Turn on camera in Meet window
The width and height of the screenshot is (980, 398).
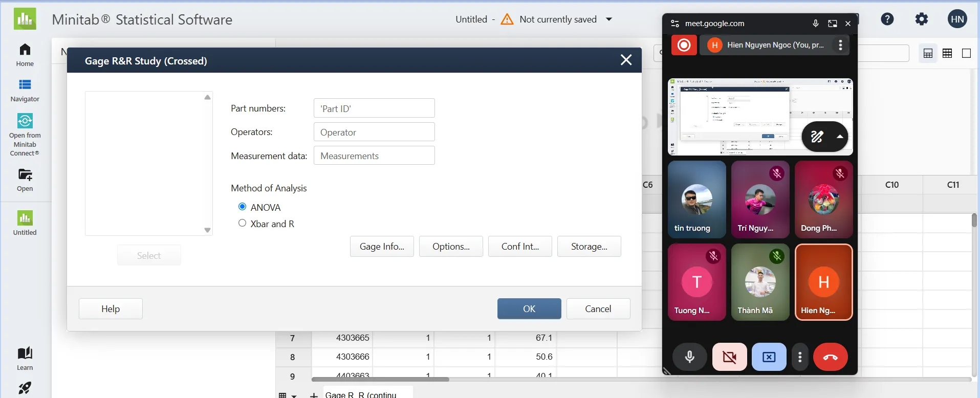point(729,357)
